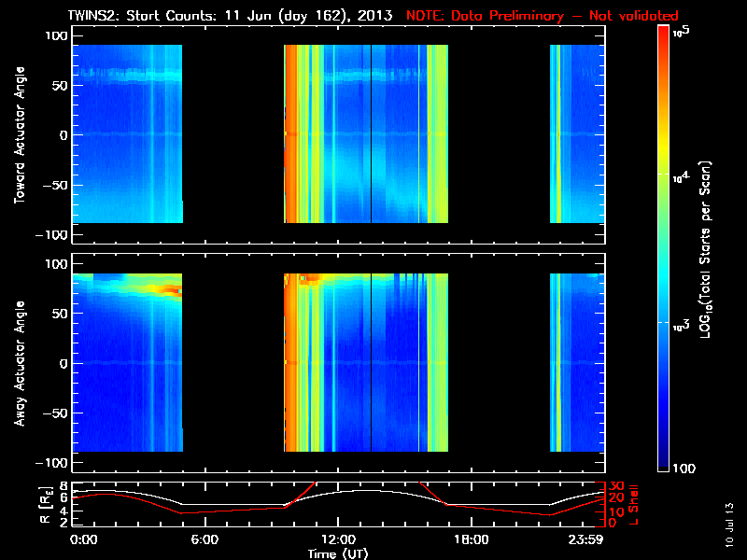Select the 6:00 time tick label
This screenshot has width=747, height=560.
[204, 539]
